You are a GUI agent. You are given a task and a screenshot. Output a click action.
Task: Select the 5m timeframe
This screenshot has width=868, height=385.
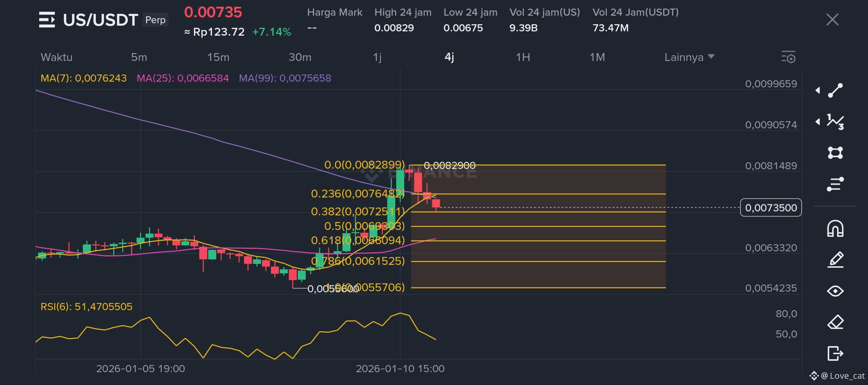click(x=139, y=57)
